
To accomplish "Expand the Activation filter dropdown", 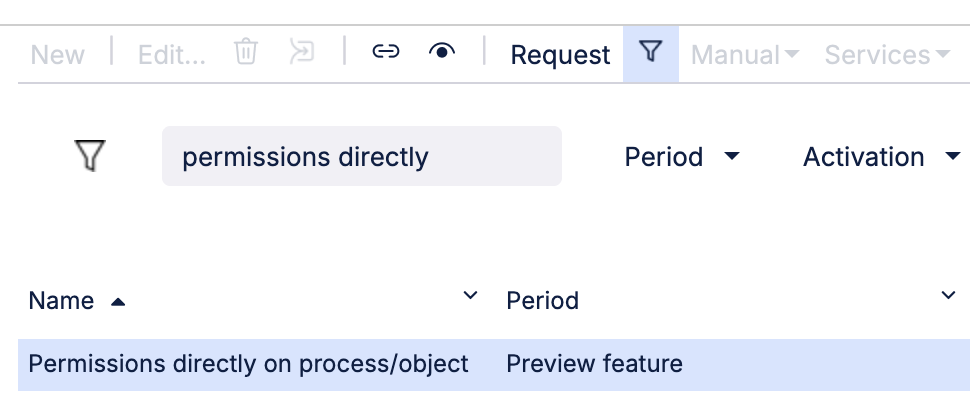I will click(882, 156).
